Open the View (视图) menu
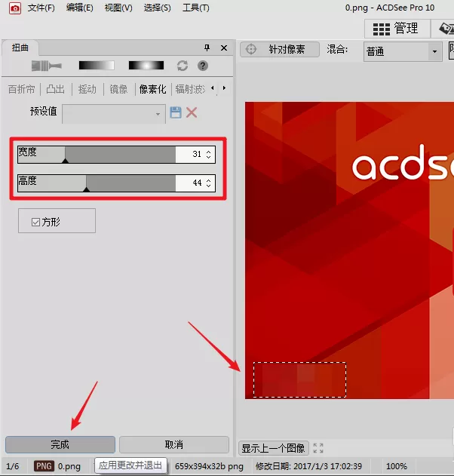 pos(118,8)
